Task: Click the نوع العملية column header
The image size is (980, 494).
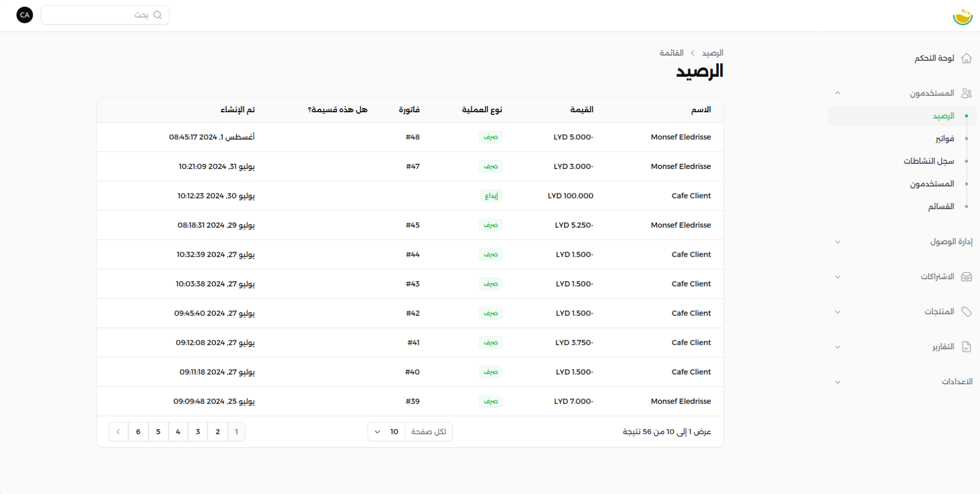Action: tap(482, 110)
